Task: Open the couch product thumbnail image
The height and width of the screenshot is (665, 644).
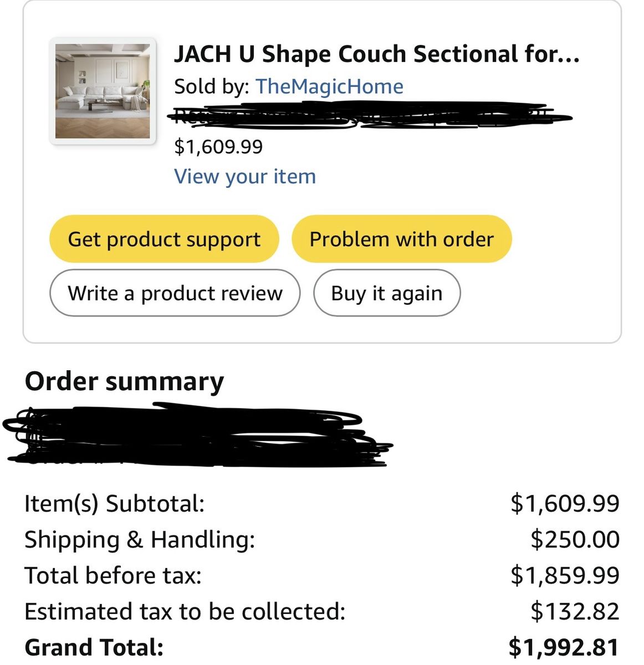Action: (103, 91)
